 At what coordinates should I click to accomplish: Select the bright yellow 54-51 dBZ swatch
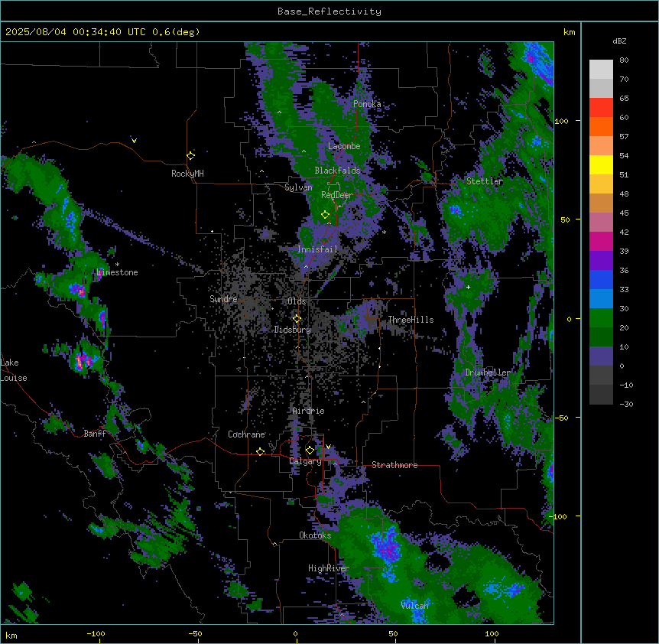601,164
